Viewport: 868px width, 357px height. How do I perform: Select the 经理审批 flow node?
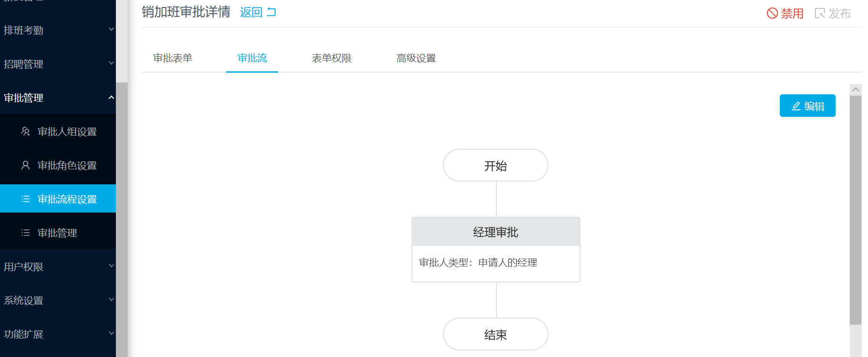[496, 250]
